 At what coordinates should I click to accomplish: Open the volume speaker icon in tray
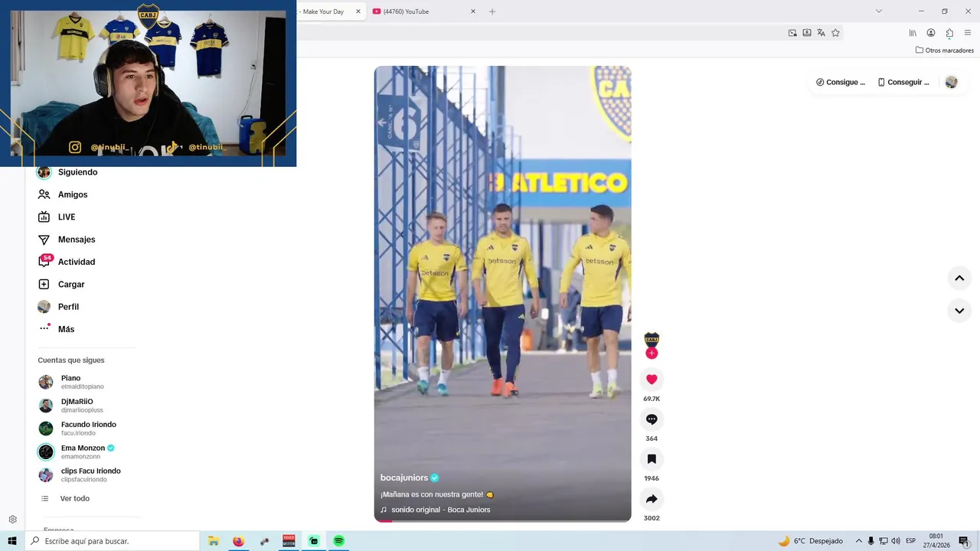click(x=895, y=541)
